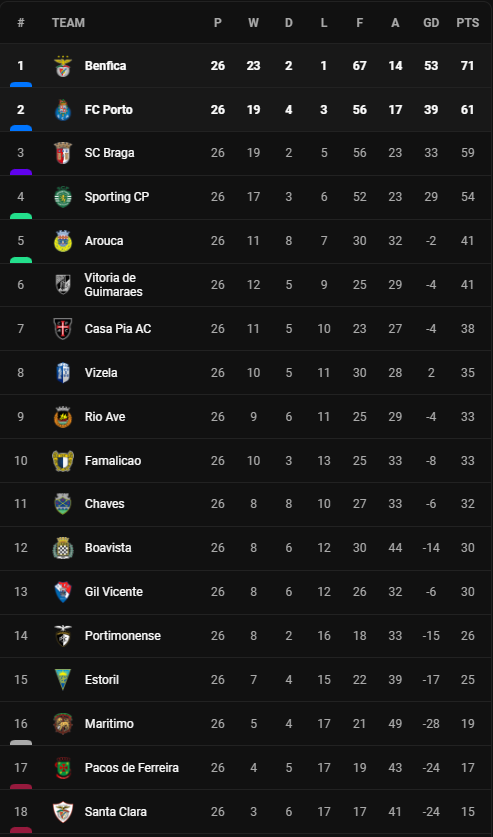Select the Sporting CP crest icon
Image resolution: width=493 pixels, height=837 pixels.
click(x=63, y=197)
